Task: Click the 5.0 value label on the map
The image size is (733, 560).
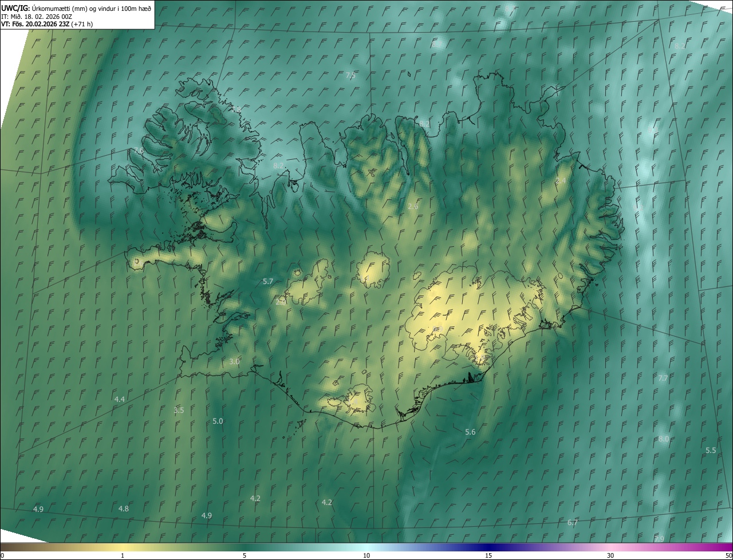Action: click(x=218, y=421)
